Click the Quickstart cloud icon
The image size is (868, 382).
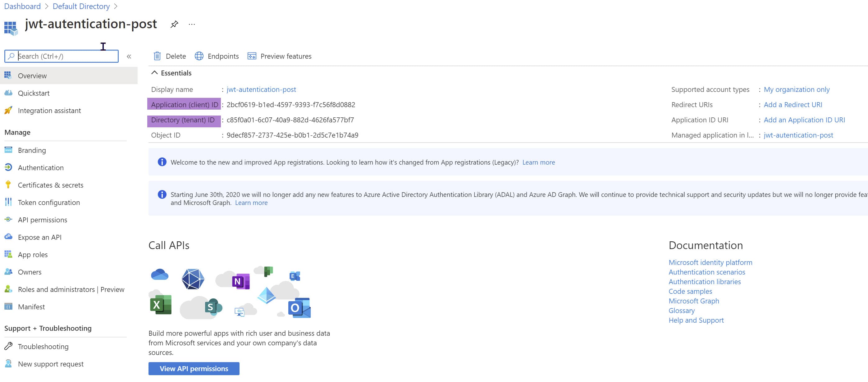coord(8,93)
